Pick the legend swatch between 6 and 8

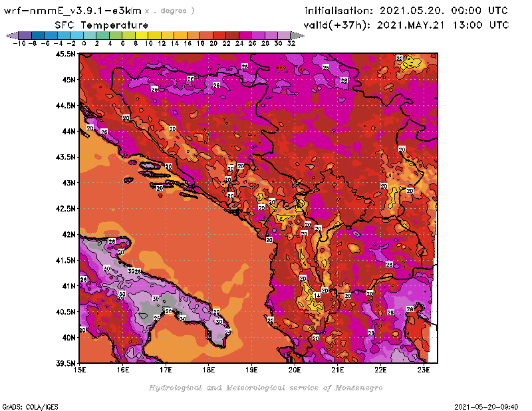point(128,35)
